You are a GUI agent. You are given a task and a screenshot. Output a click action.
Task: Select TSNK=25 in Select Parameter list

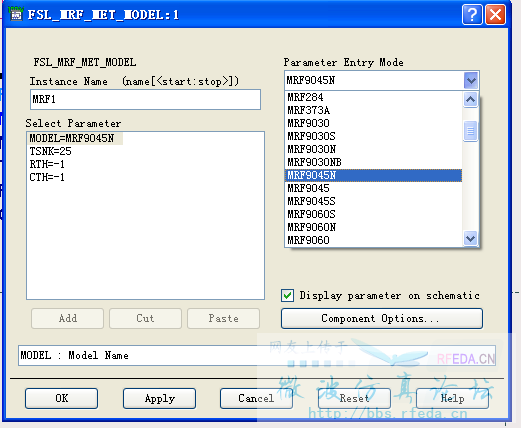(51, 151)
